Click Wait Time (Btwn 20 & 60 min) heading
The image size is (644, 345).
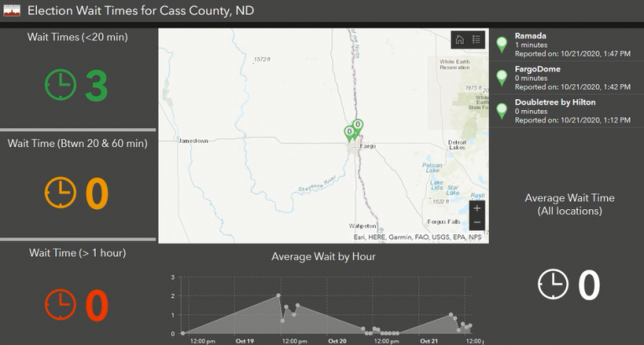[78, 143]
